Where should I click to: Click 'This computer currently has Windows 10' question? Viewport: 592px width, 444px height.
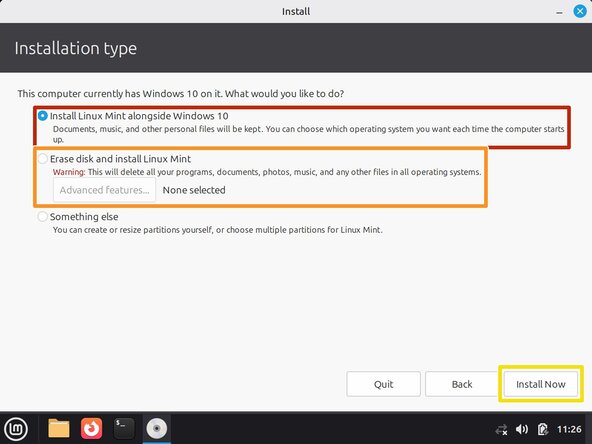click(x=180, y=94)
